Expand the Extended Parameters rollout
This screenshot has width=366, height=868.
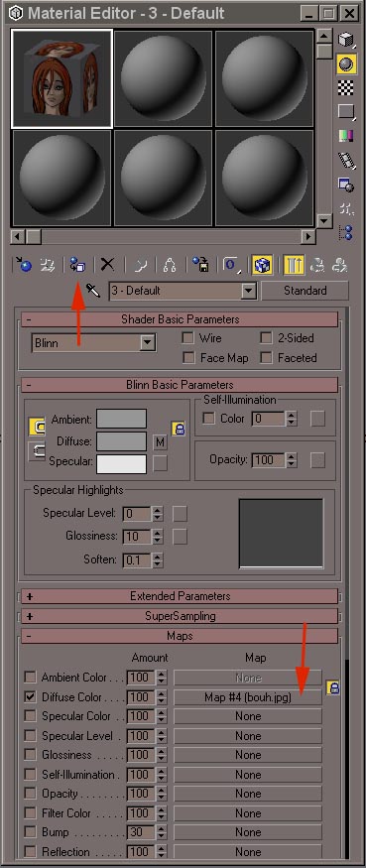[180, 596]
